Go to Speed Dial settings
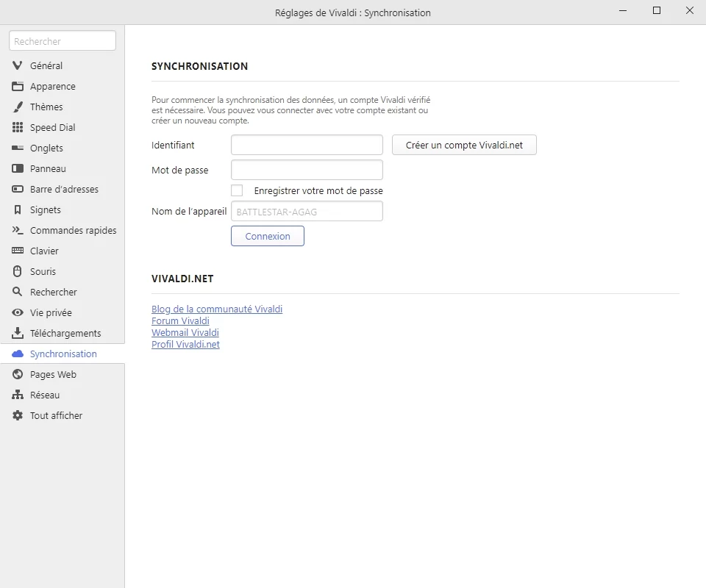 click(53, 128)
